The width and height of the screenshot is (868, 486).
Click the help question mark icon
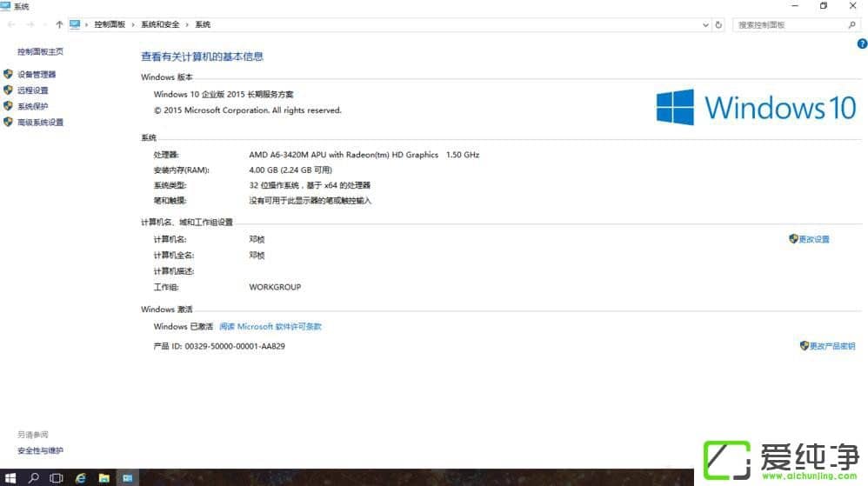pos(863,43)
